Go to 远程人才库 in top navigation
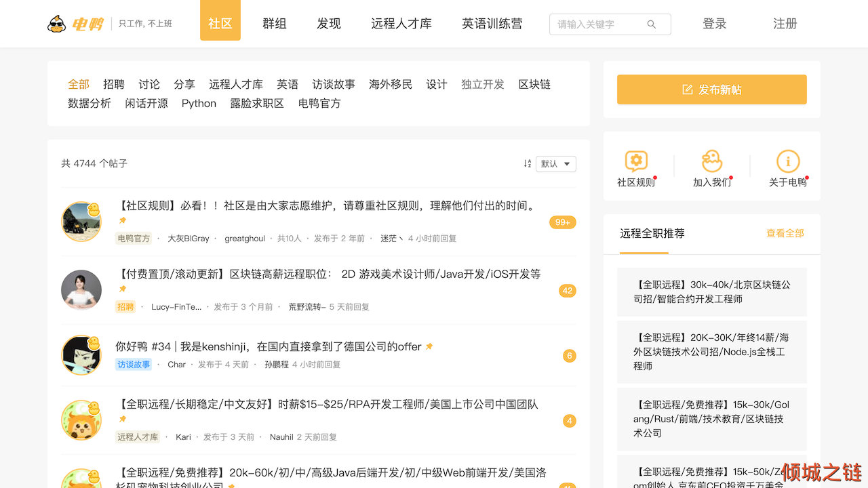Viewport: 868px width, 488px height. [x=401, y=24]
